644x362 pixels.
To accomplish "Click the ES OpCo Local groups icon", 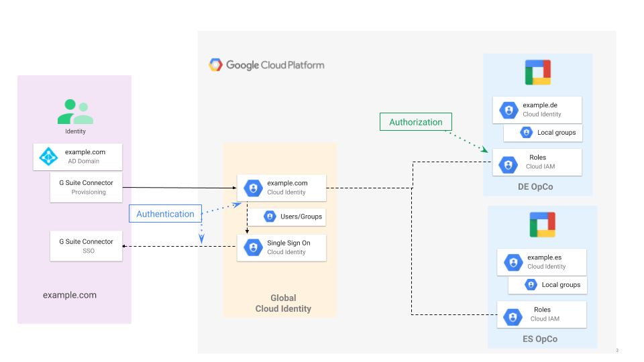I will (x=531, y=284).
